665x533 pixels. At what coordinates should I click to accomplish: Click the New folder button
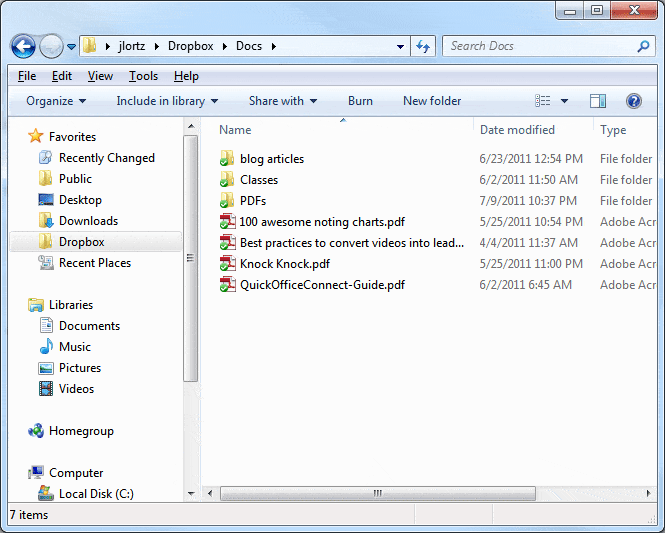(432, 101)
